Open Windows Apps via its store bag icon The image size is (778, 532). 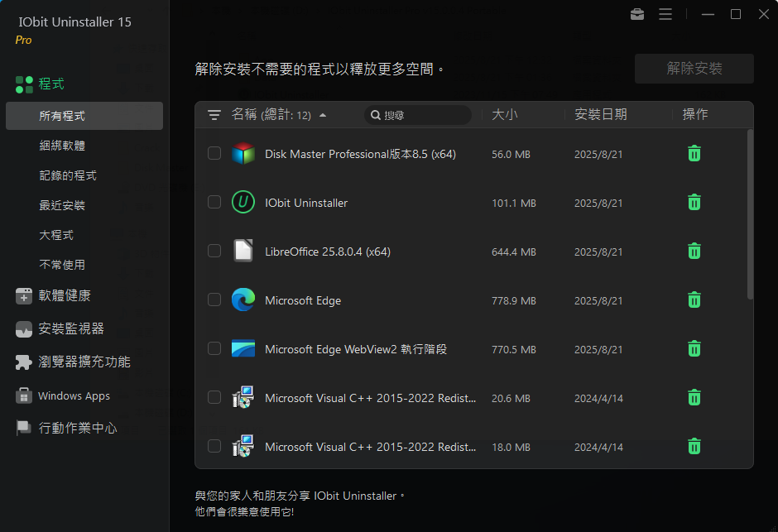[x=24, y=395]
